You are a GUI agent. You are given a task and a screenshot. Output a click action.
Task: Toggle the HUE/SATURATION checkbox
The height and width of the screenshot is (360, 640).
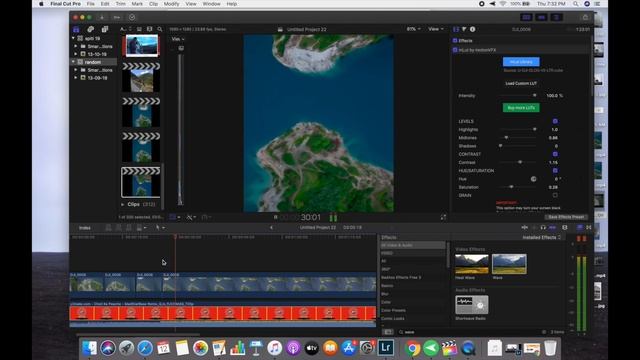(x=555, y=170)
